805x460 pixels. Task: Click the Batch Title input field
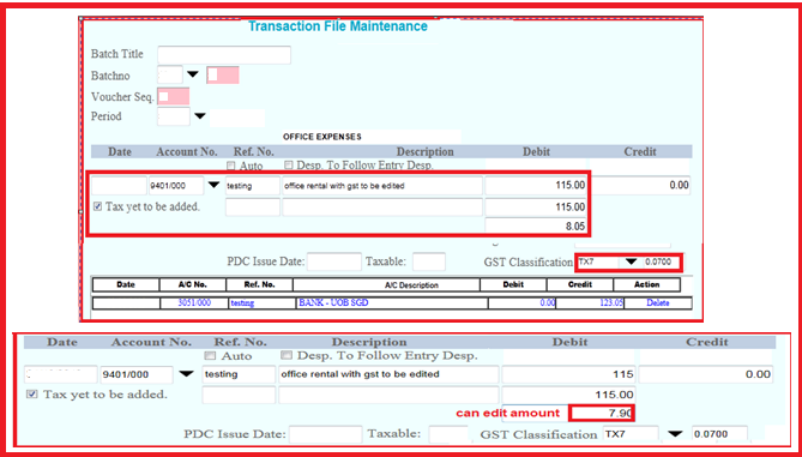point(223,55)
